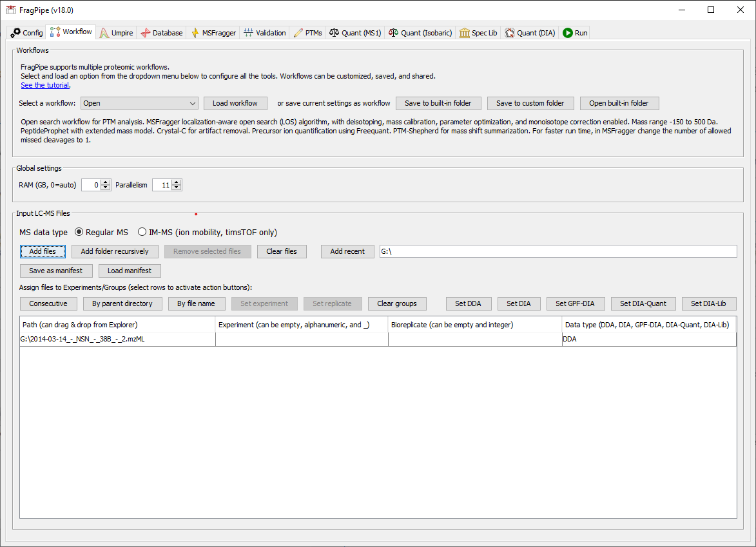The height and width of the screenshot is (547, 756).
Task: Click the empty Experiment cell of the file row
Action: tap(302, 340)
